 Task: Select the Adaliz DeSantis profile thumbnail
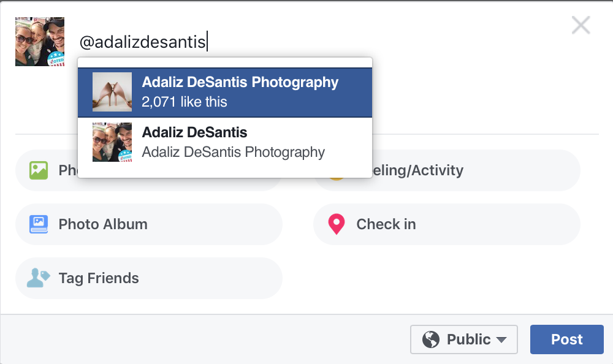click(x=112, y=142)
